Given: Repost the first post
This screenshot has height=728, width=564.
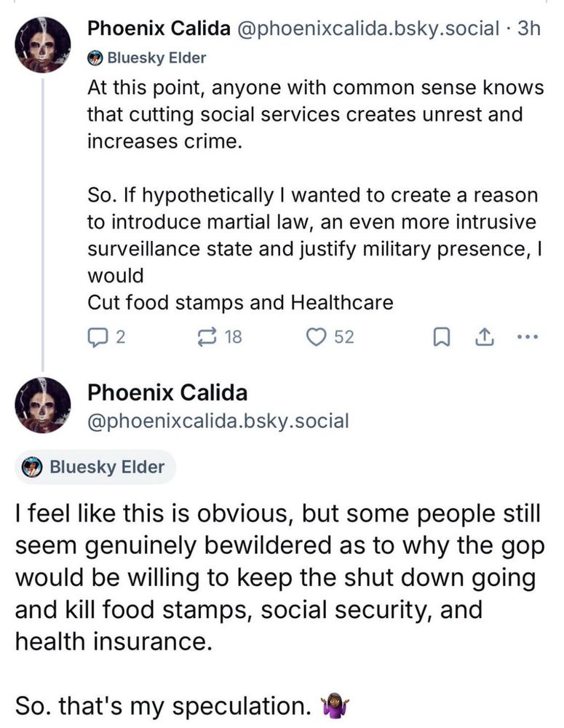Looking at the screenshot, I should (x=209, y=337).
